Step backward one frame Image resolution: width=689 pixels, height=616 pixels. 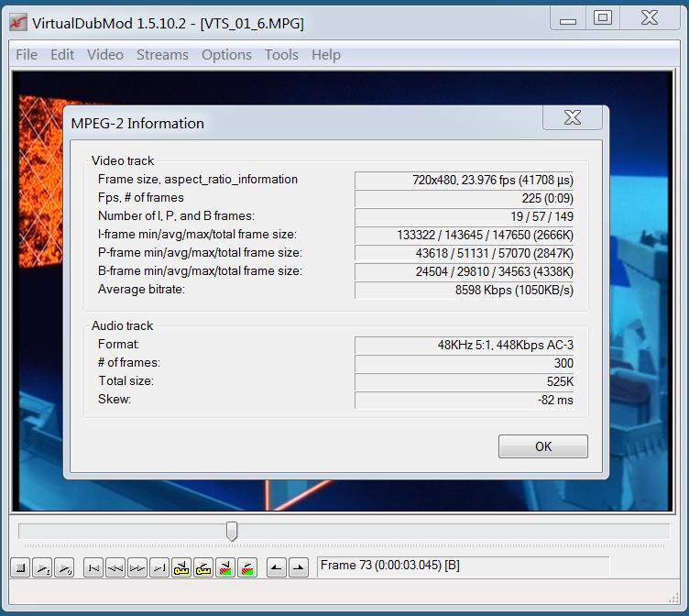[115, 567]
